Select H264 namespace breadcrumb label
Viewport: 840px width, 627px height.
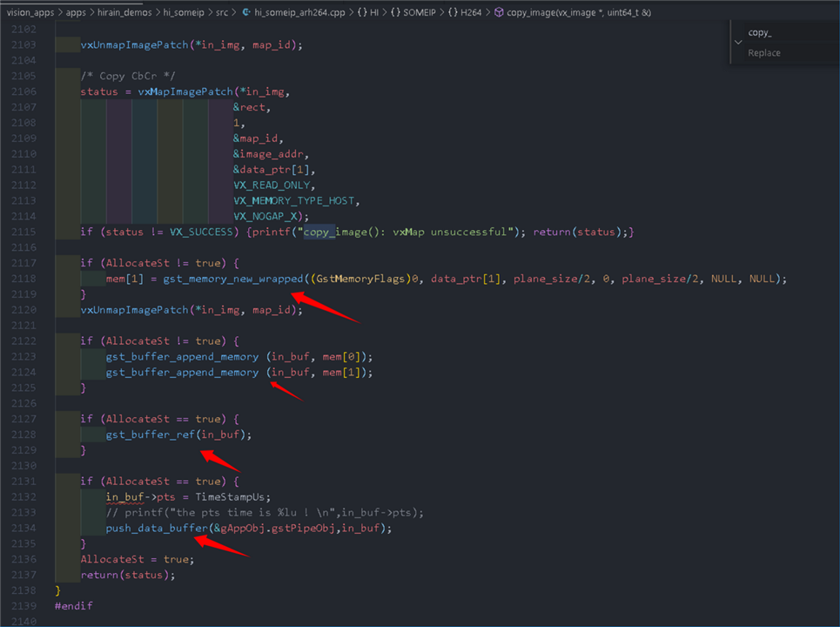pos(471,12)
